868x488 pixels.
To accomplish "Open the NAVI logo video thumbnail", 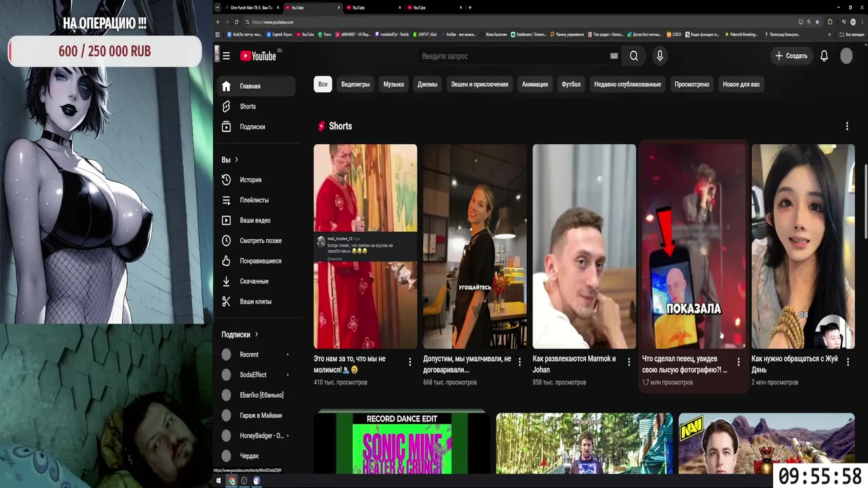I will pos(766,443).
